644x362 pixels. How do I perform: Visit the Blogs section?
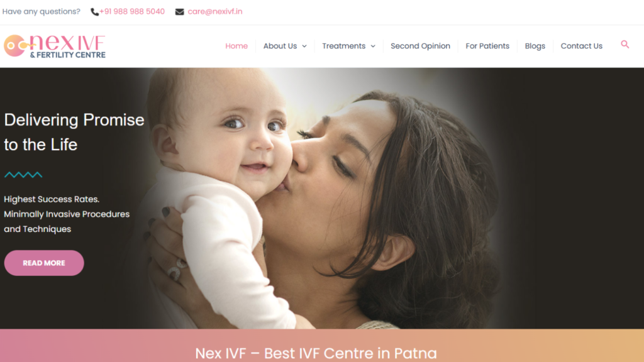click(535, 46)
